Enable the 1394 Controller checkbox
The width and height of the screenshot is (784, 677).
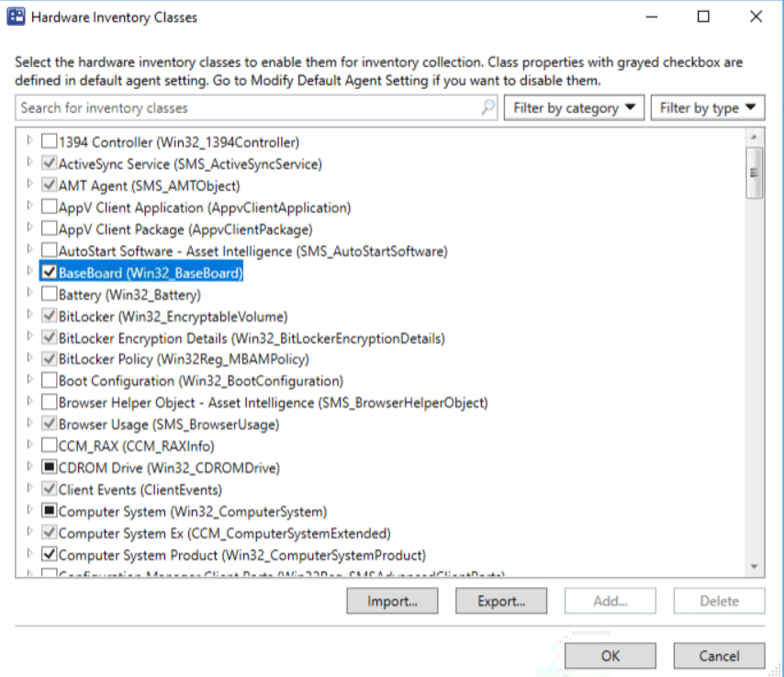49,142
